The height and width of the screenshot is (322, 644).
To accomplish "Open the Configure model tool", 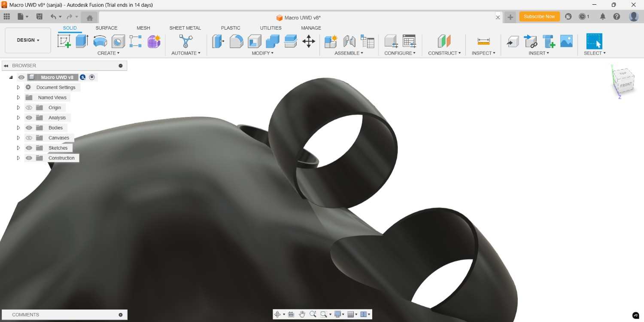I will pos(391,41).
